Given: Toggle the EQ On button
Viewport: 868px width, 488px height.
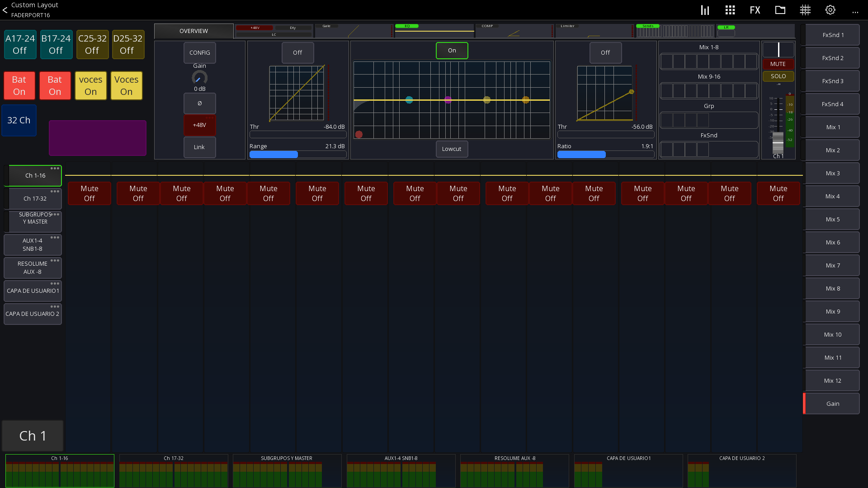Looking at the screenshot, I should tap(452, 51).
